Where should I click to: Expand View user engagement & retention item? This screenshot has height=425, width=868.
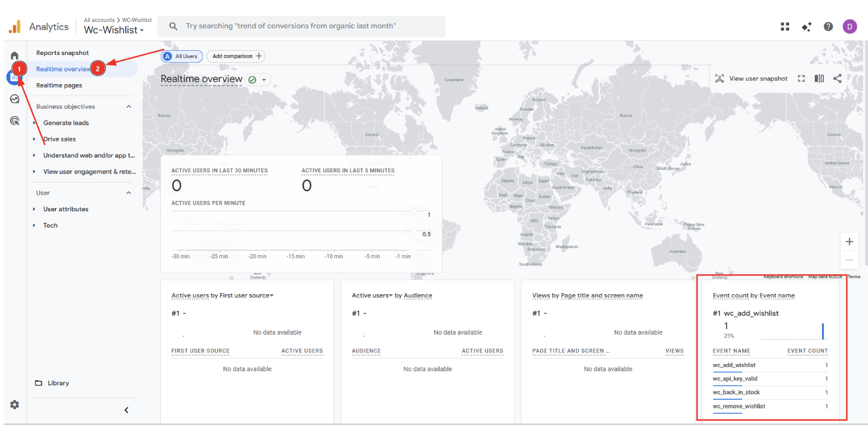[x=35, y=172]
